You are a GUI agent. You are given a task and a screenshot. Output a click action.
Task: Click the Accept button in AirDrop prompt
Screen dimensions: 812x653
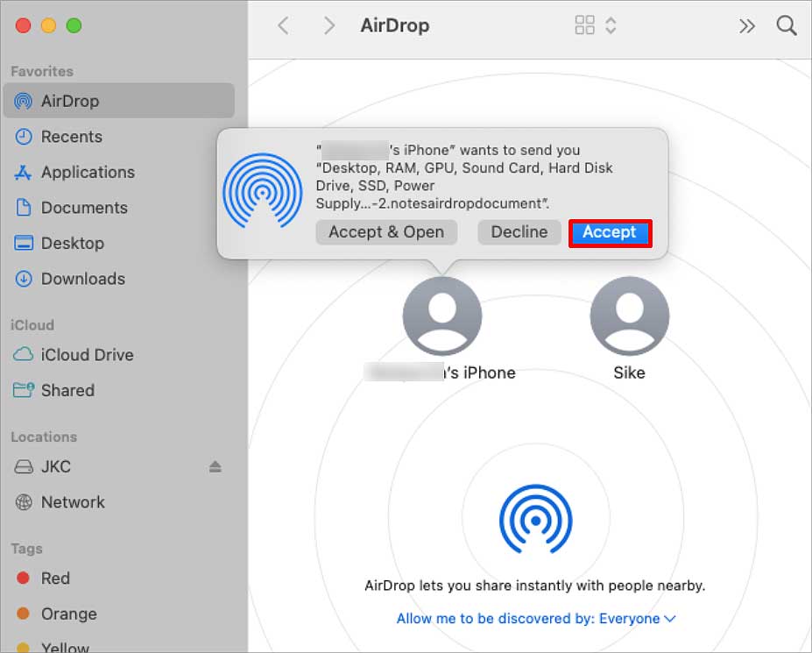(610, 232)
